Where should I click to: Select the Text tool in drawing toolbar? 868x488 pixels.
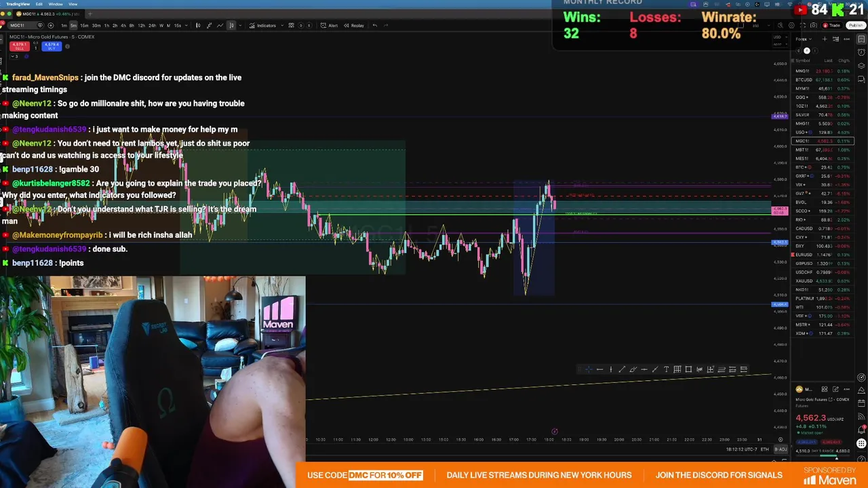point(667,369)
